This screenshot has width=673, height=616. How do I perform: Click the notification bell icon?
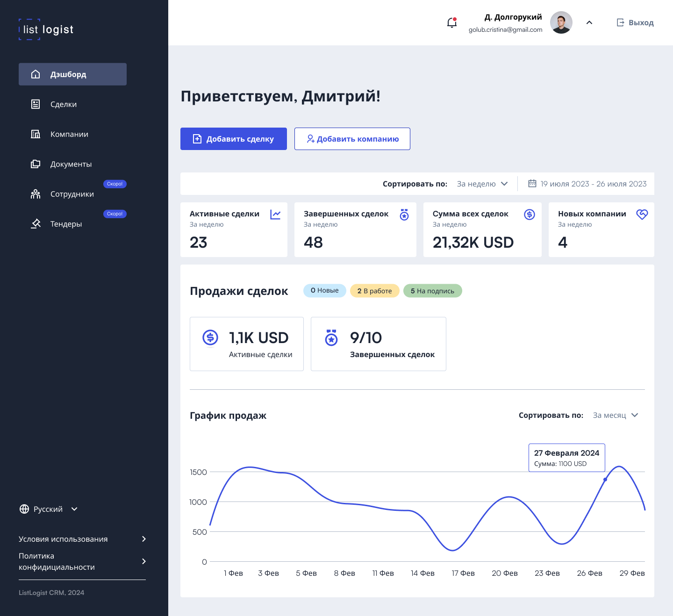click(451, 22)
